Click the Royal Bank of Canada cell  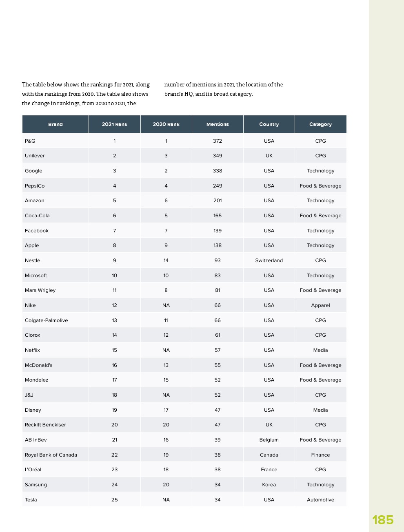tap(51, 455)
